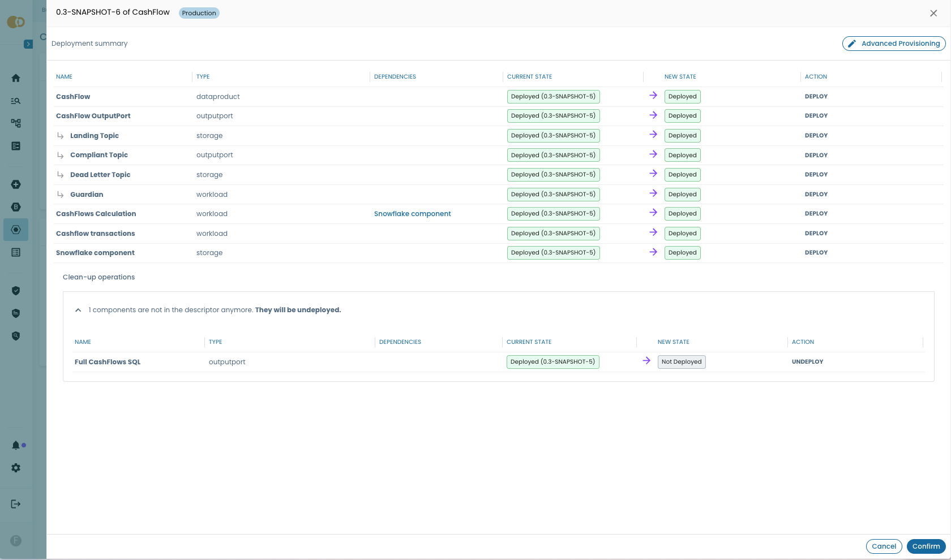Click the sub-component arrow beside Landing Topic
The width and height of the screenshot is (951, 560).
[x=61, y=136]
